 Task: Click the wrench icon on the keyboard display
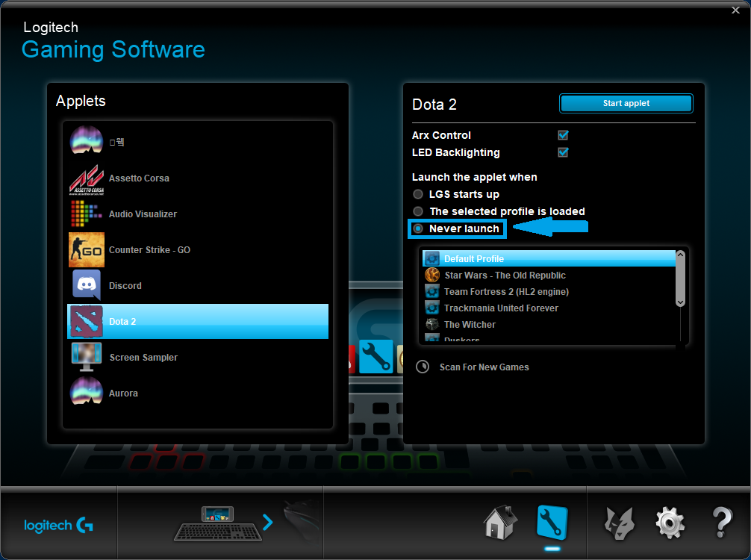click(376, 357)
